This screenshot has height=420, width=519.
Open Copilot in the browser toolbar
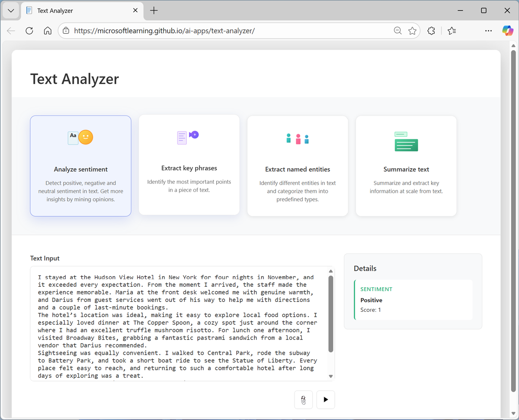pos(508,30)
